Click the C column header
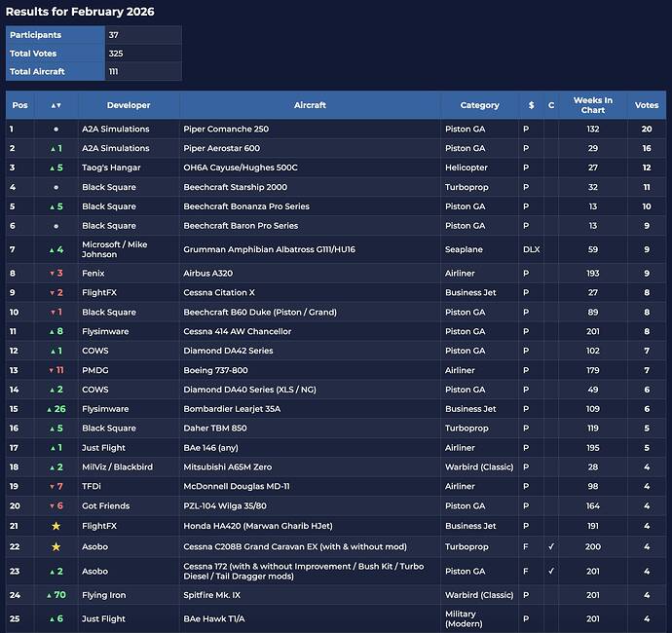This screenshot has width=672, height=633. tap(551, 105)
